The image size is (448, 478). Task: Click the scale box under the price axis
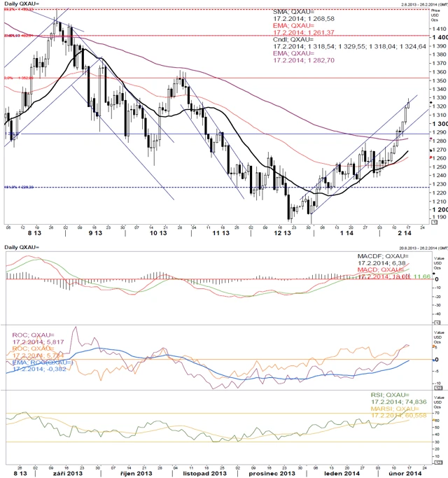coord(434,223)
